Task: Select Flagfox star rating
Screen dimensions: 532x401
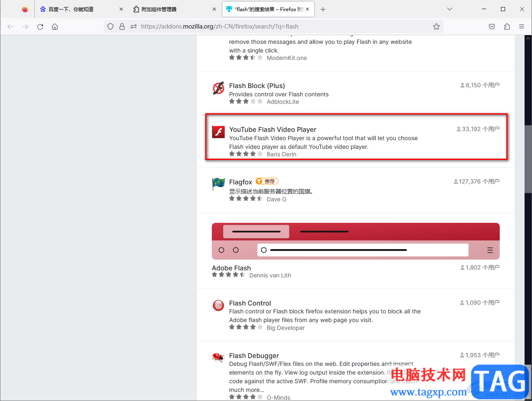Action: coord(246,199)
